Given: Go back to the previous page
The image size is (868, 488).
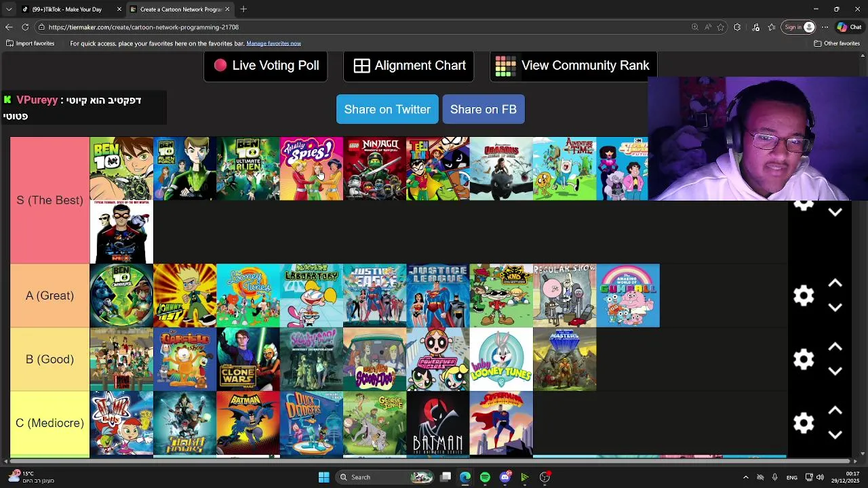Looking at the screenshot, I should click(9, 27).
